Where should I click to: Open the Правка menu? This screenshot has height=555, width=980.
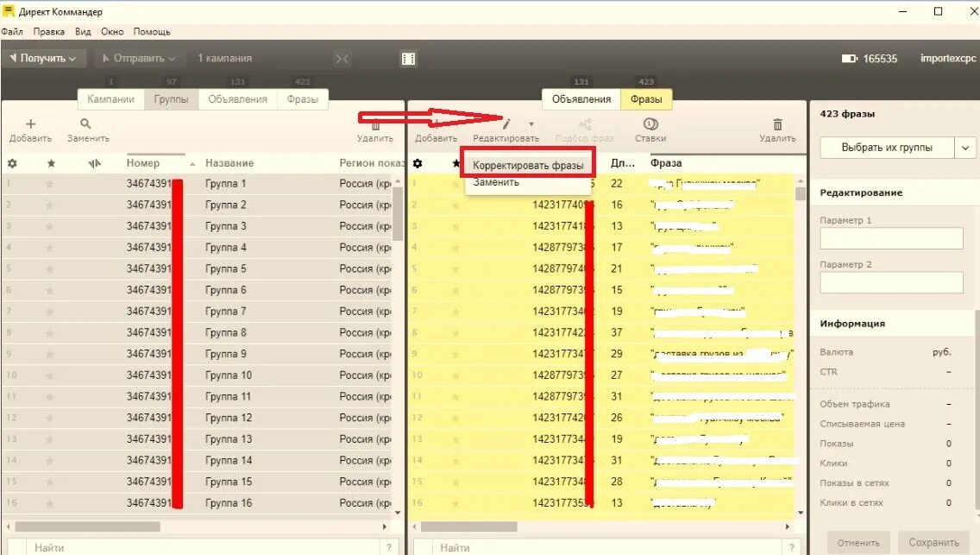pos(49,31)
